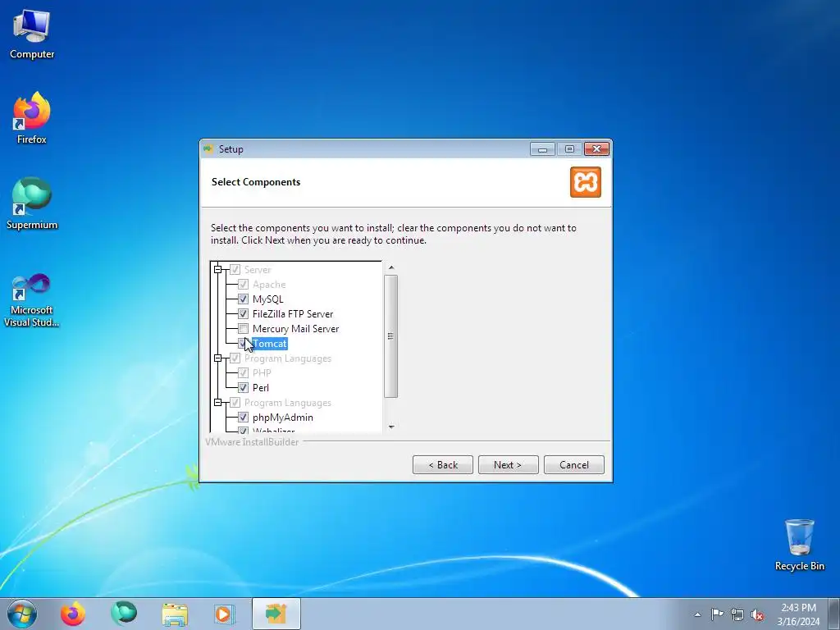Open Windows Explorer from the taskbar
840x630 pixels.
pyautogui.click(x=175, y=614)
